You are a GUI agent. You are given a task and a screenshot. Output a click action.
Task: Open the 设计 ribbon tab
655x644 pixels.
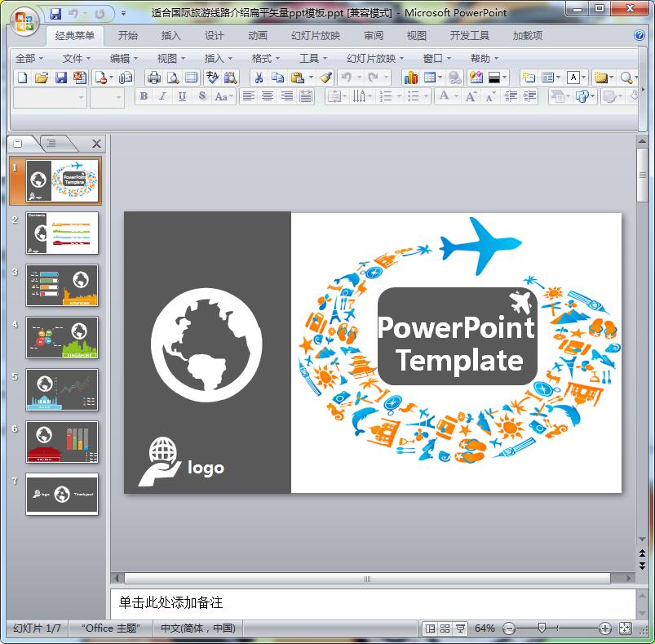215,36
